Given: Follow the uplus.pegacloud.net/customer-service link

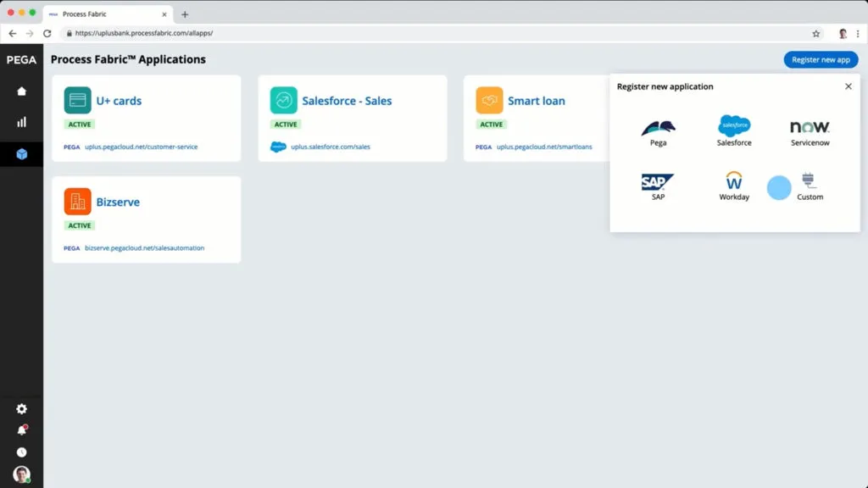Looking at the screenshot, I should point(142,147).
